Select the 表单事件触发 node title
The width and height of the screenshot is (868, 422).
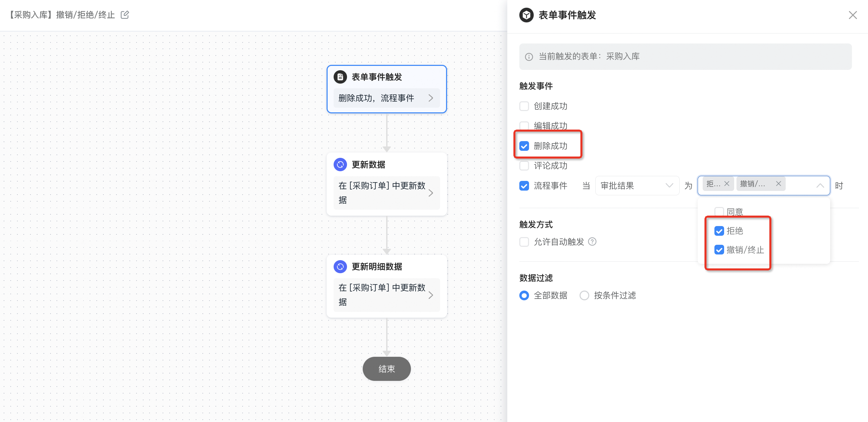point(377,77)
